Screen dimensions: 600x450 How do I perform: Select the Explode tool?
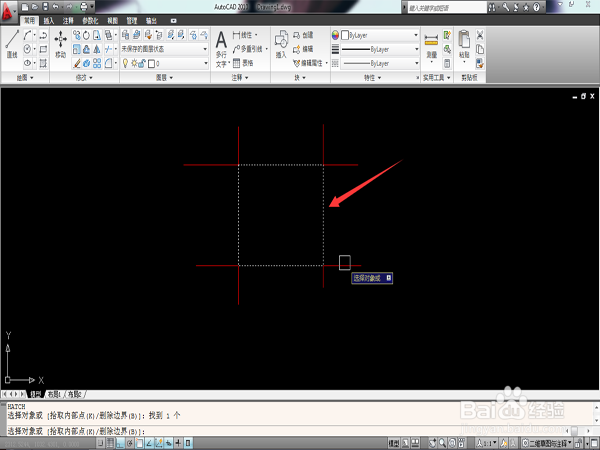[x=86, y=63]
